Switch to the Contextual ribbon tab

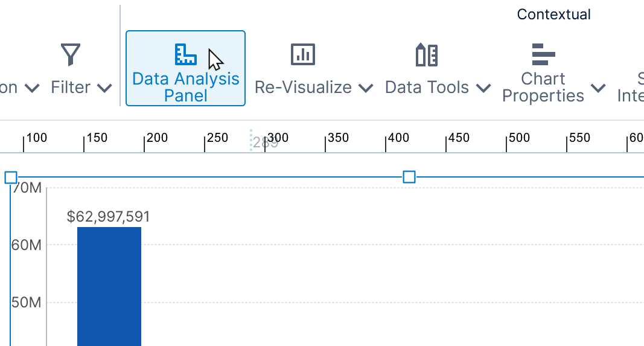click(553, 14)
